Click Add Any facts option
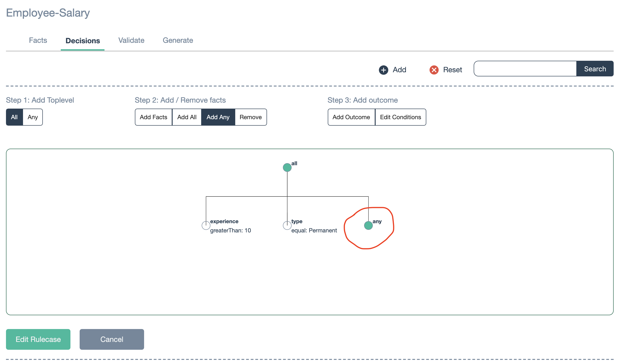 coord(218,117)
